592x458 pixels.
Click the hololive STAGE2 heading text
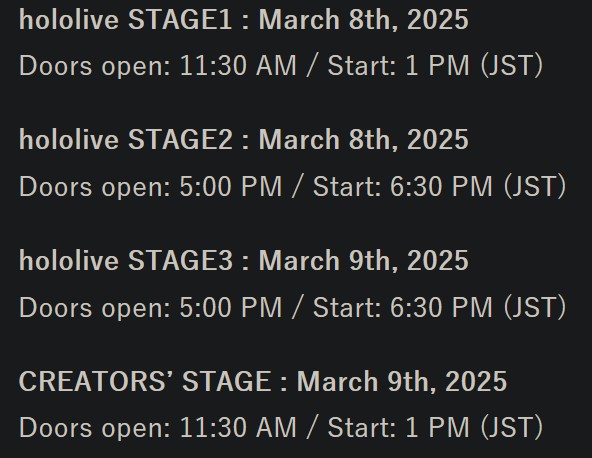coord(126,140)
